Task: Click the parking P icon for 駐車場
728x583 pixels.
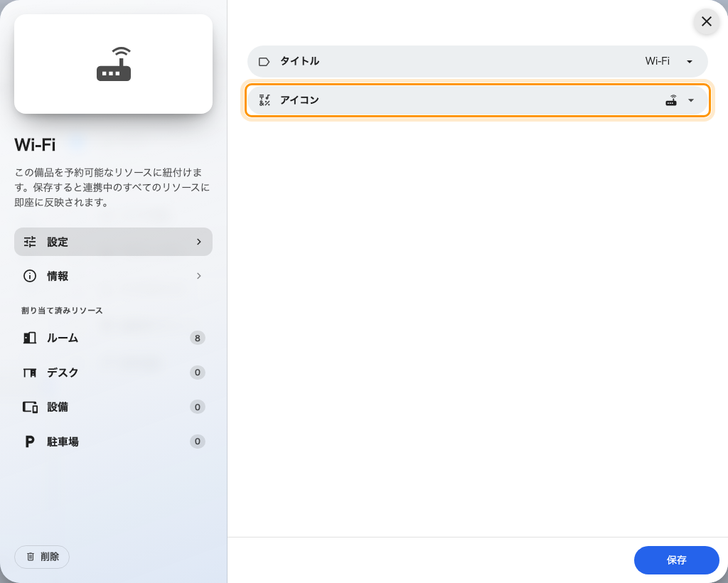Action: point(30,442)
